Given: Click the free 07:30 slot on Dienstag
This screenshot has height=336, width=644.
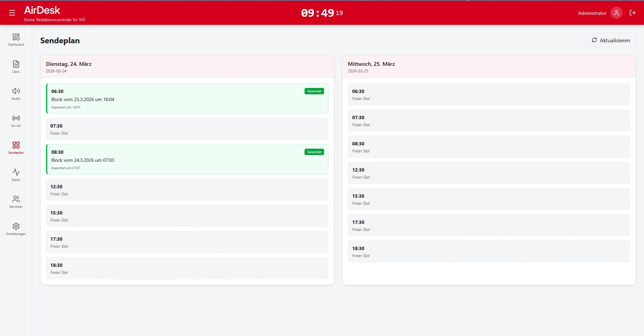Looking at the screenshot, I should 187,129.
